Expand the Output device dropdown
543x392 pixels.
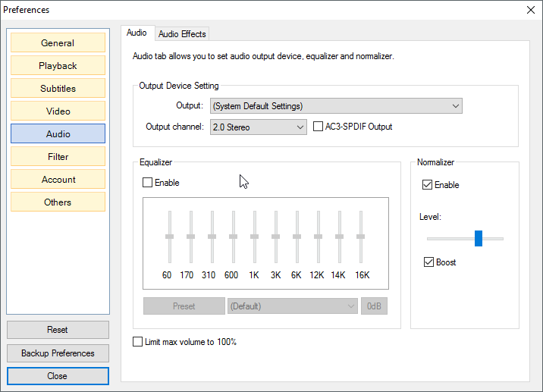click(336, 106)
